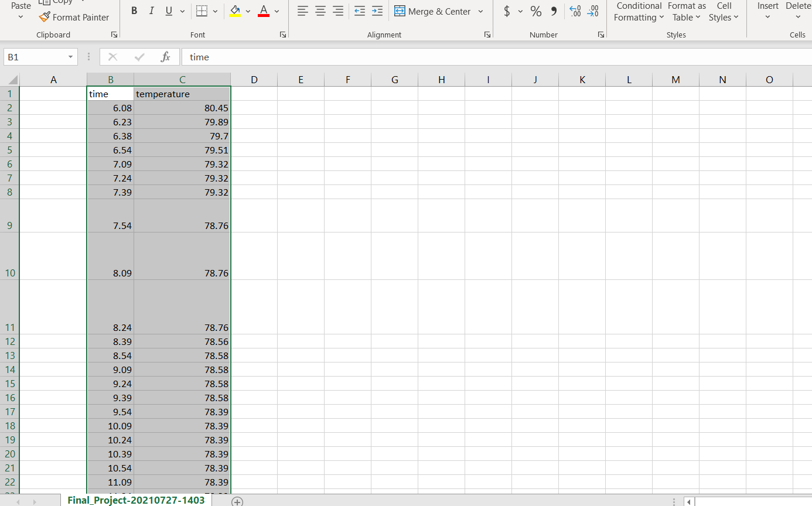Click the Name Box field
This screenshot has height=506, width=812.
click(34, 57)
